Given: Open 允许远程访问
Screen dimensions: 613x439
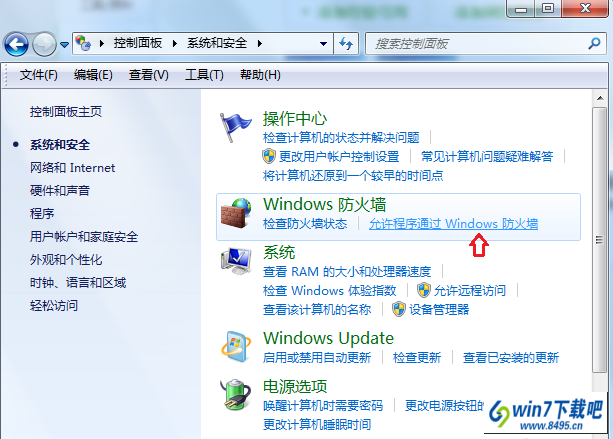Looking at the screenshot, I should 470,290.
